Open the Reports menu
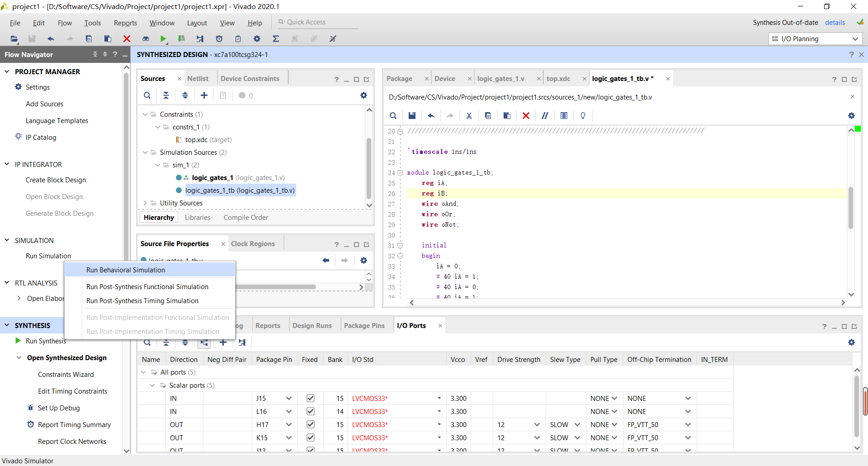The image size is (868, 466). (125, 23)
